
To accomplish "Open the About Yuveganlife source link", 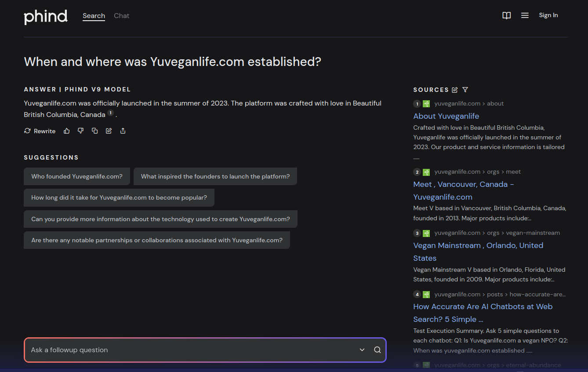I will click(x=446, y=116).
